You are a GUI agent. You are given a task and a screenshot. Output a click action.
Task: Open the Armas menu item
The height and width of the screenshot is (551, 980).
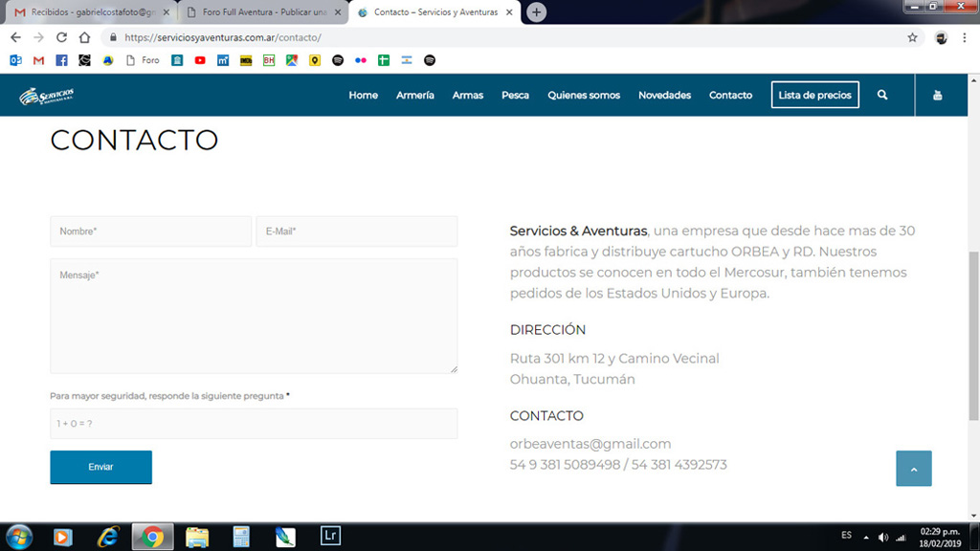467,96
